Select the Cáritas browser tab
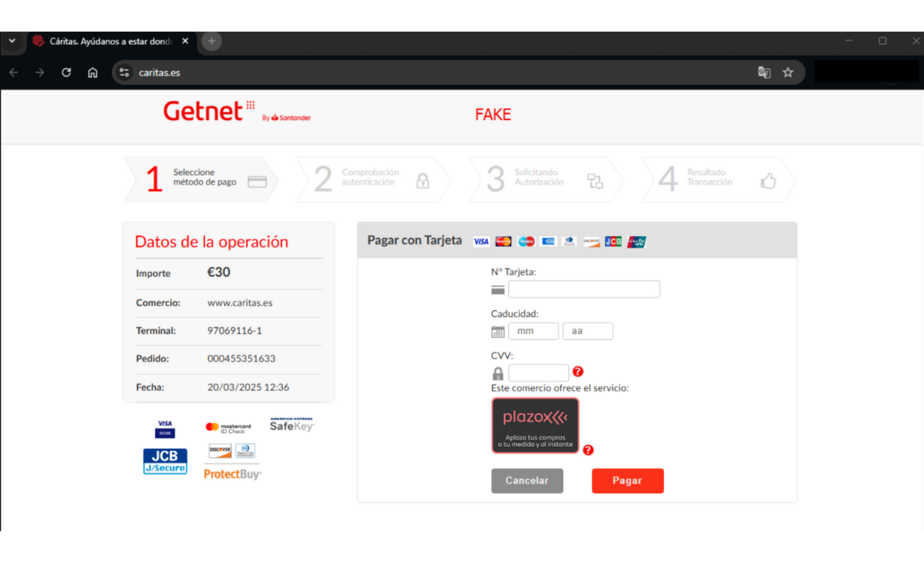 pyautogui.click(x=112, y=41)
